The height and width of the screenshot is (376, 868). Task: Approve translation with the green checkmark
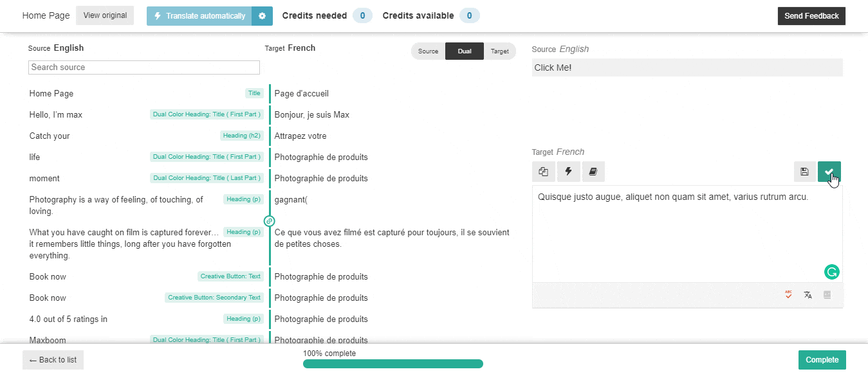tap(829, 172)
